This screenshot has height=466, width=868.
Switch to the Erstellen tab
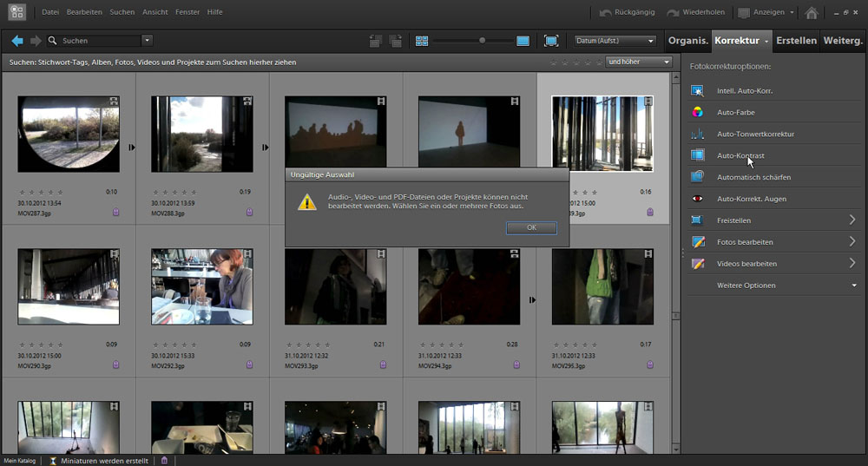[796, 41]
